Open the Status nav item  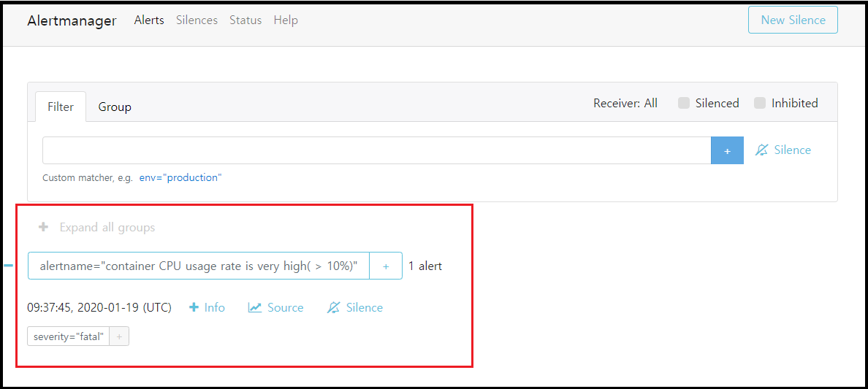[245, 20]
